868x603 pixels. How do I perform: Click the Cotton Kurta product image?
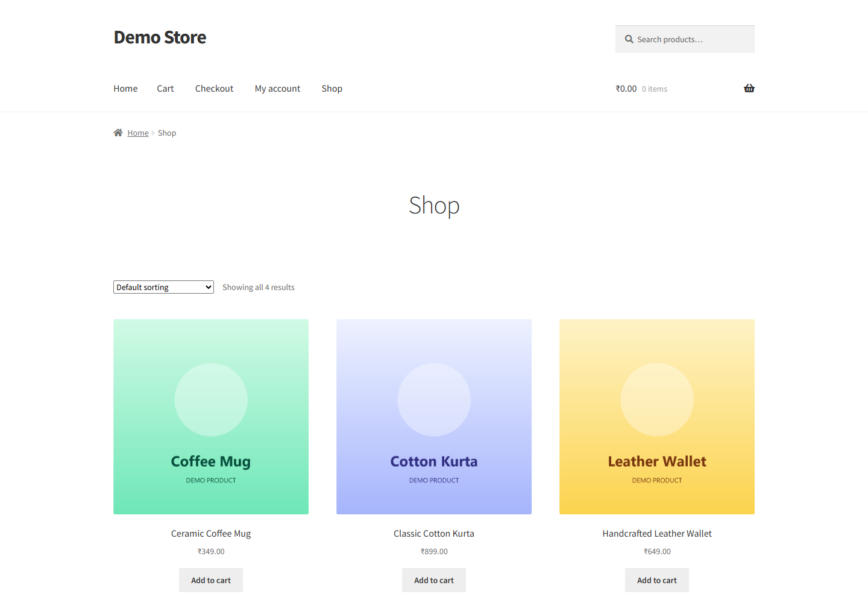[x=434, y=417]
